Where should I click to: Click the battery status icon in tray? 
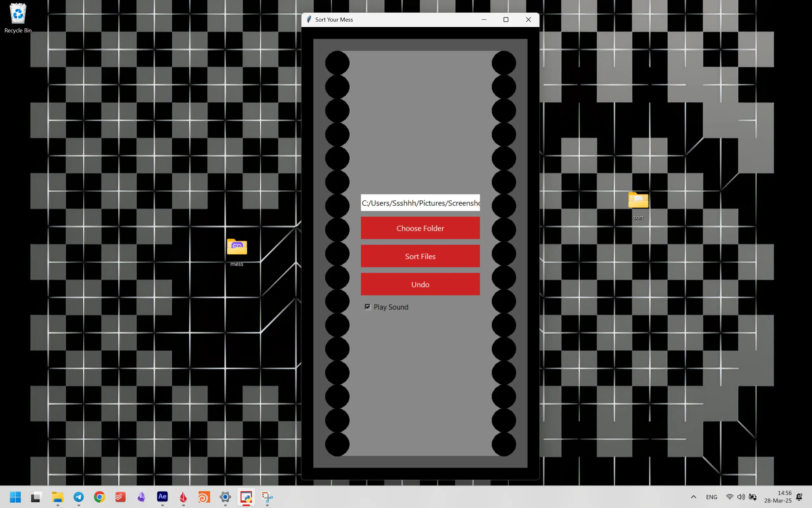point(753,497)
